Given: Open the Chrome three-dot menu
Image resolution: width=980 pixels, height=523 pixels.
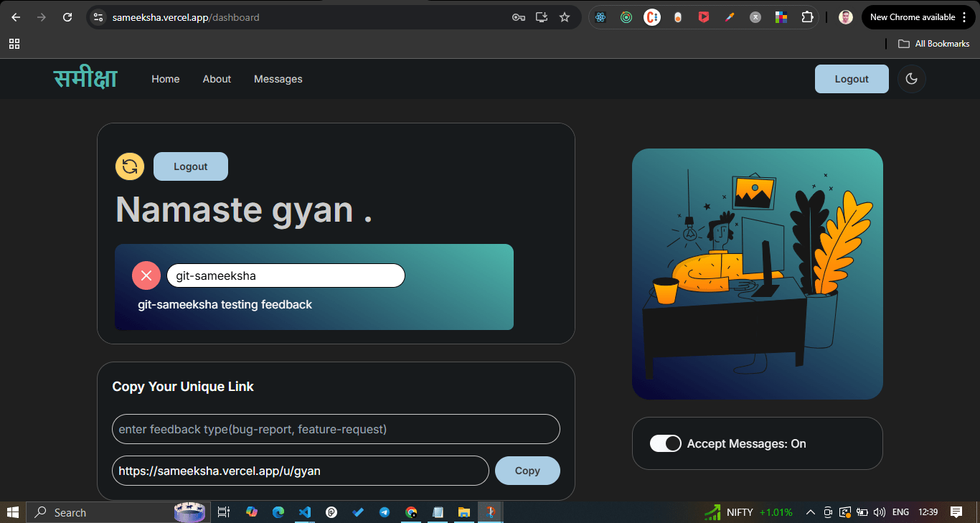Looking at the screenshot, I should [x=965, y=17].
